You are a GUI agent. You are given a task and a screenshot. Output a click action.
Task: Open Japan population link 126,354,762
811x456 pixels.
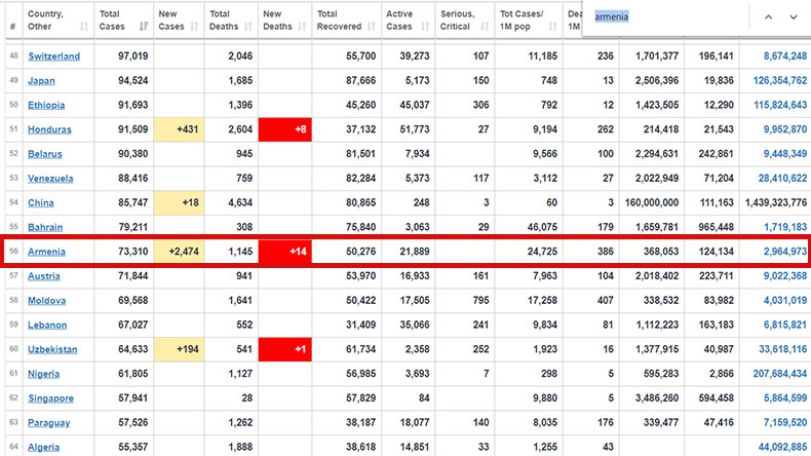(x=780, y=80)
